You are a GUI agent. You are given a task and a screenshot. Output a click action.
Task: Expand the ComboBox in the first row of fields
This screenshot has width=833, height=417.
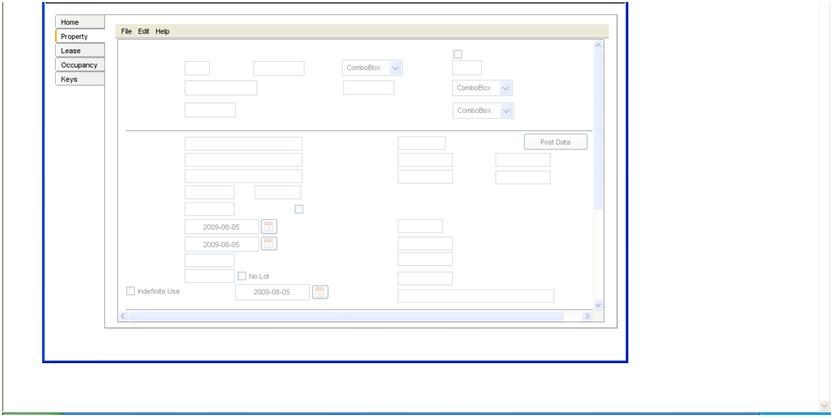(396, 68)
